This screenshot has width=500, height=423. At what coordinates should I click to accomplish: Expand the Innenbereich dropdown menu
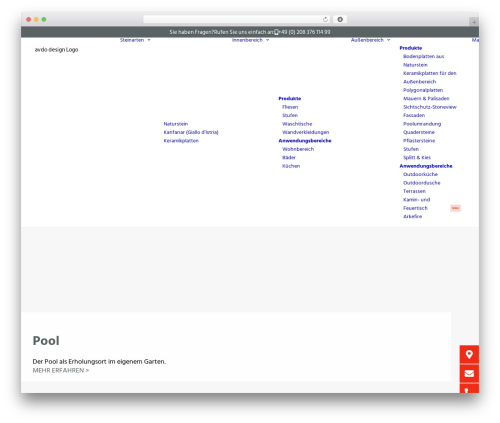(x=250, y=40)
